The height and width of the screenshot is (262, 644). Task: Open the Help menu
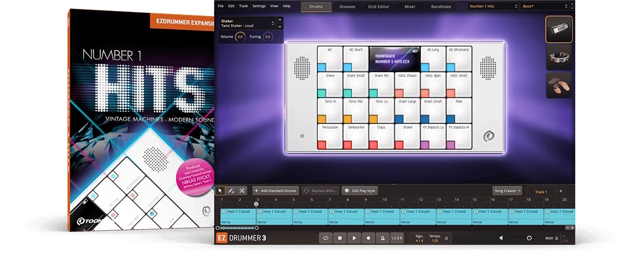pyautogui.click(x=287, y=6)
